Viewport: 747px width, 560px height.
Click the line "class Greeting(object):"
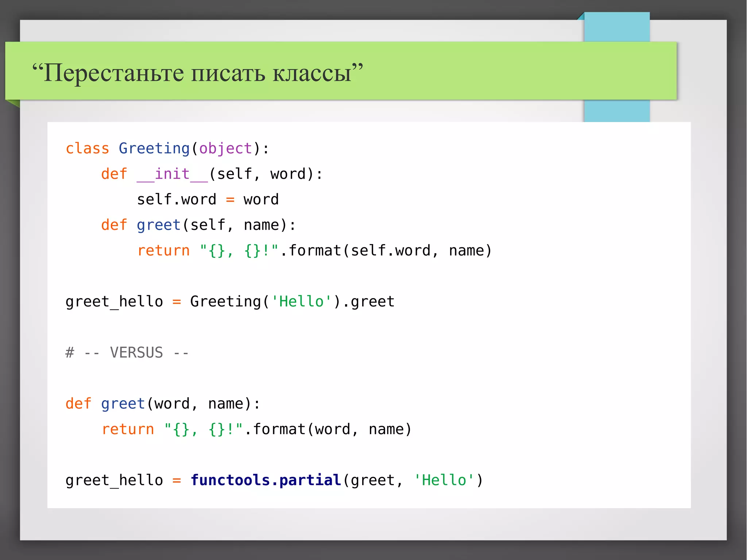[167, 148]
